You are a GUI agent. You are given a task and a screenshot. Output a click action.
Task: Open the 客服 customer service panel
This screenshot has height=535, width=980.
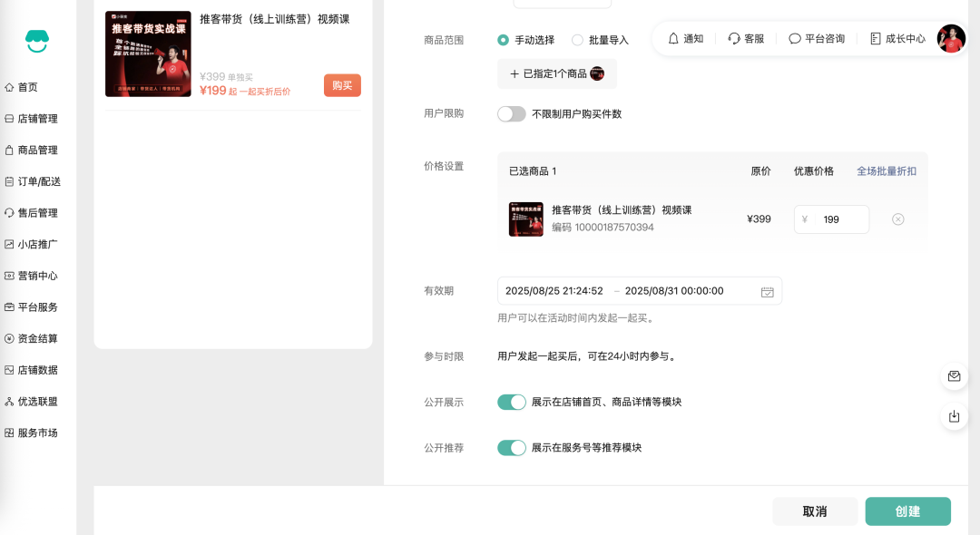tap(746, 38)
